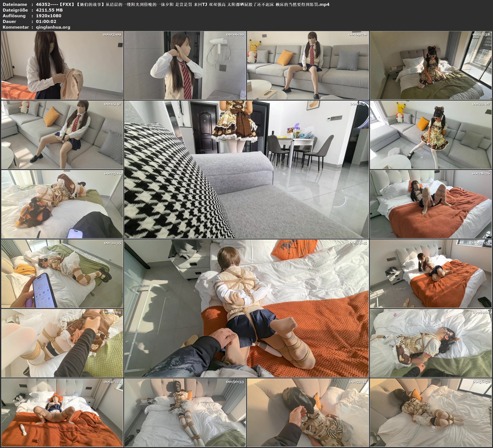This screenshot has height=448, width=493.
Task: Click the qinglanhua.org comment text
Action: tap(53, 27)
